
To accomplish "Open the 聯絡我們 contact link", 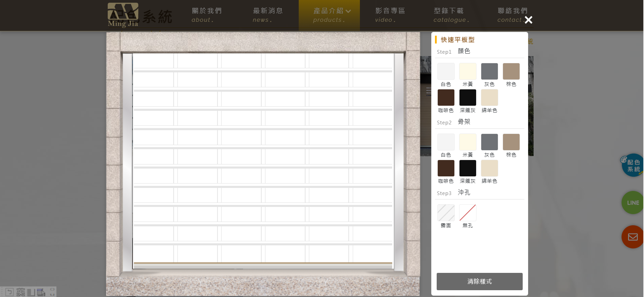I will 512,15.
